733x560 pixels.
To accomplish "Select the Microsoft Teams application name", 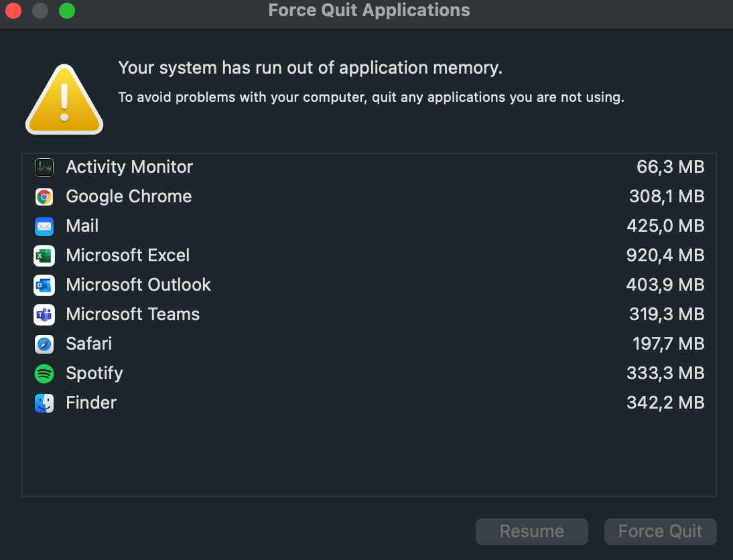I will (x=133, y=315).
